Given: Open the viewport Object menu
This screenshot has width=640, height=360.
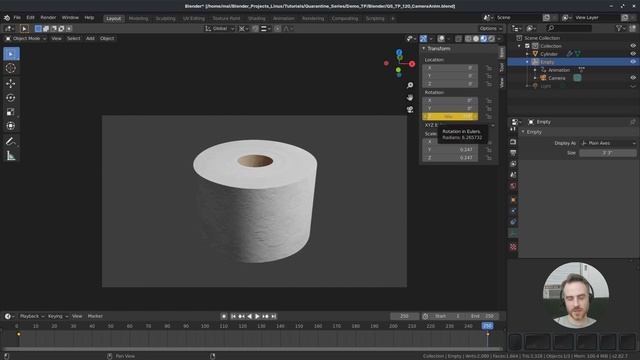Looking at the screenshot, I should 107,38.
